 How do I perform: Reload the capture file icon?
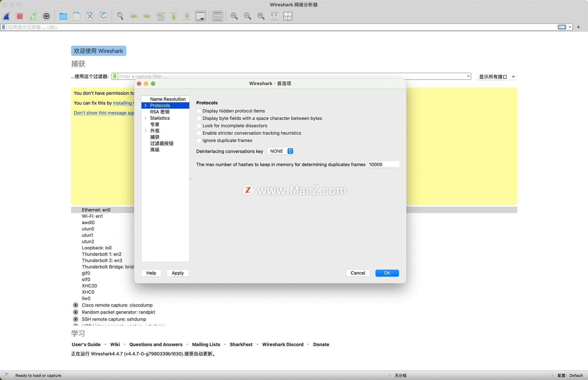click(x=104, y=16)
